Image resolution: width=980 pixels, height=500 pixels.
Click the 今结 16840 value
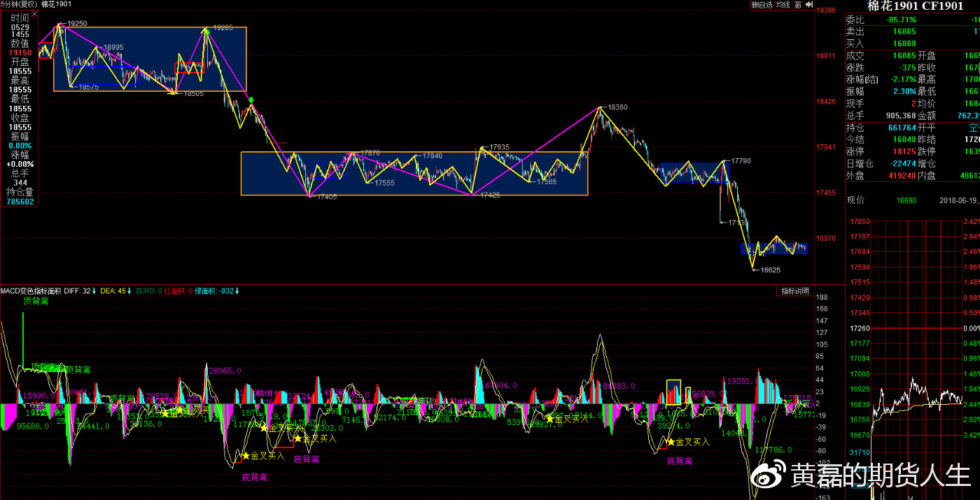click(x=904, y=139)
